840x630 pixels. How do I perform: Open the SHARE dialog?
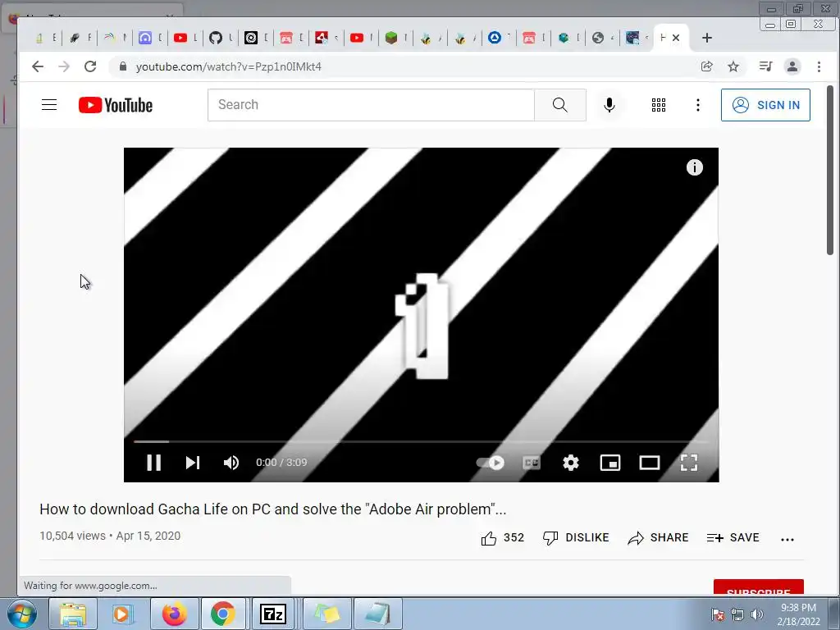(x=658, y=538)
